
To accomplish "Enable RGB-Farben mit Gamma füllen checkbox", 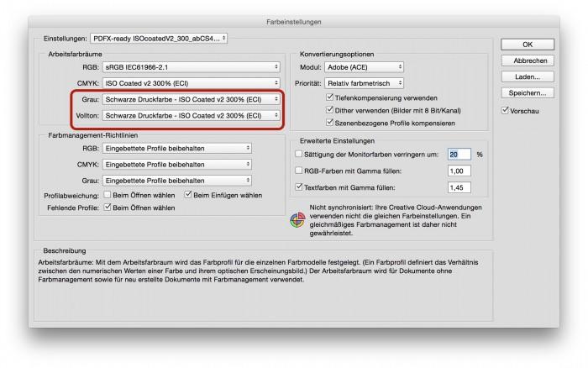I will (x=298, y=171).
